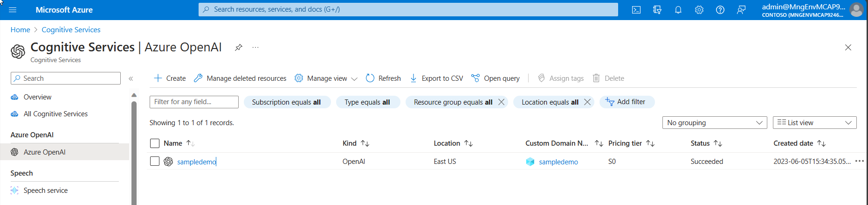Click the OpenAI icon beside sampledemo

click(168, 161)
